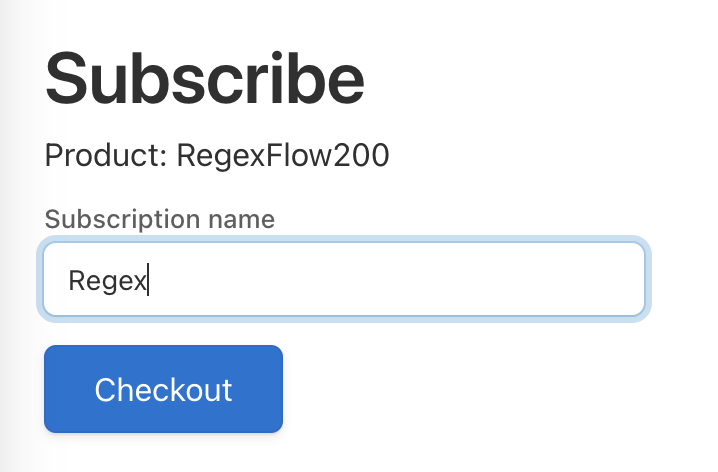Click the Subscribe page heading
Viewport: 718px width, 472px height.
coord(205,79)
